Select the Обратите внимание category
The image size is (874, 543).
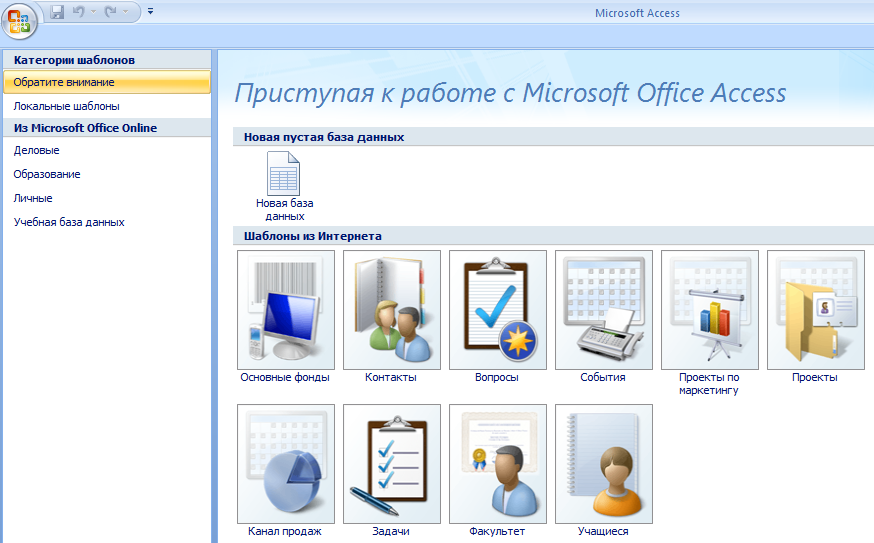pyautogui.click(x=106, y=82)
